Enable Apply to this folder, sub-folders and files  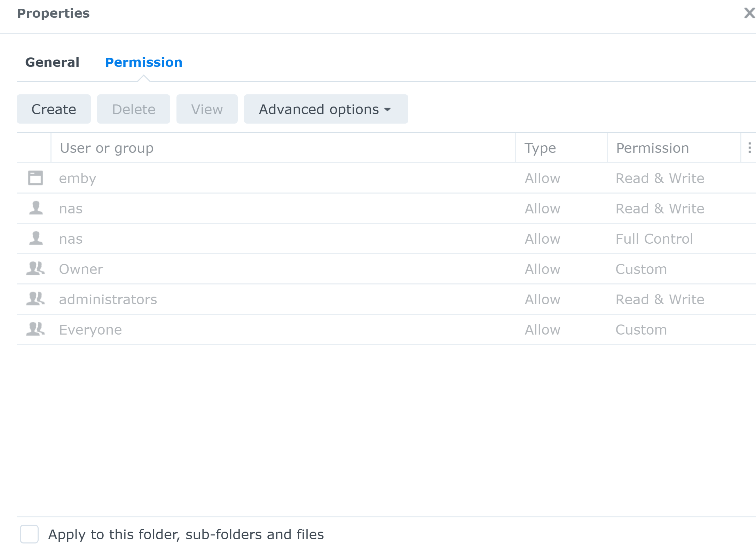point(29,534)
